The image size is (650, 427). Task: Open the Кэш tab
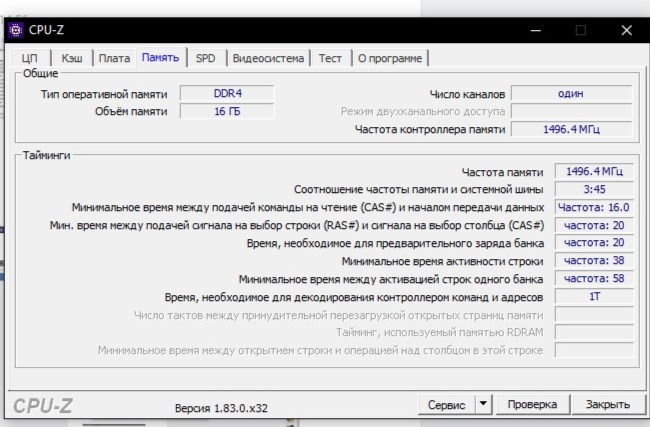(x=71, y=59)
